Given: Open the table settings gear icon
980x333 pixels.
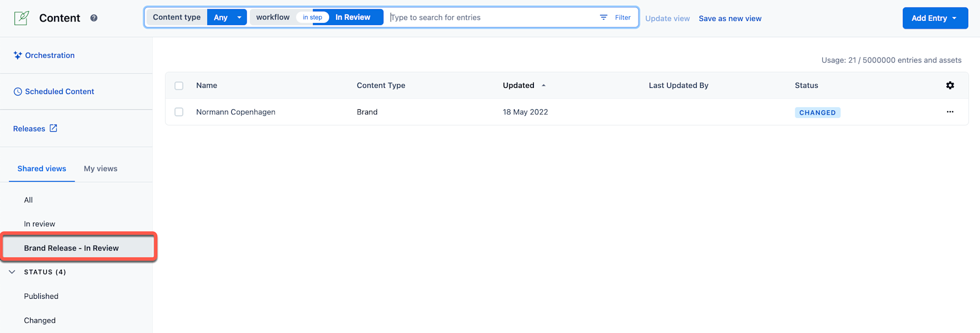Looking at the screenshot, I should (950, 85).
